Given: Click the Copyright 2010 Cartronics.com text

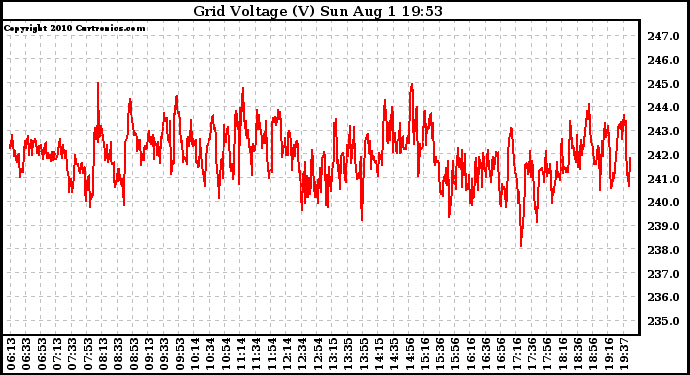Looking at the screenshot, I should point(74,28).
